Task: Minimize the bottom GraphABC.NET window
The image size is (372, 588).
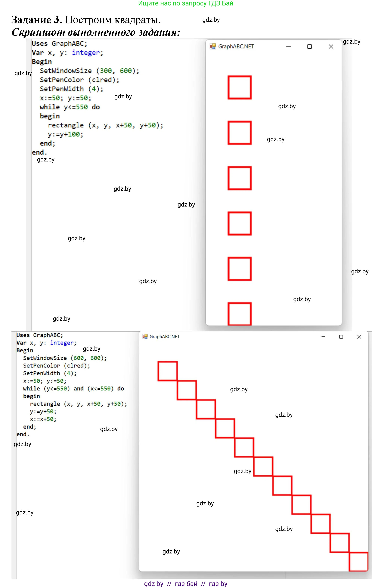Action: coord(323,336)
